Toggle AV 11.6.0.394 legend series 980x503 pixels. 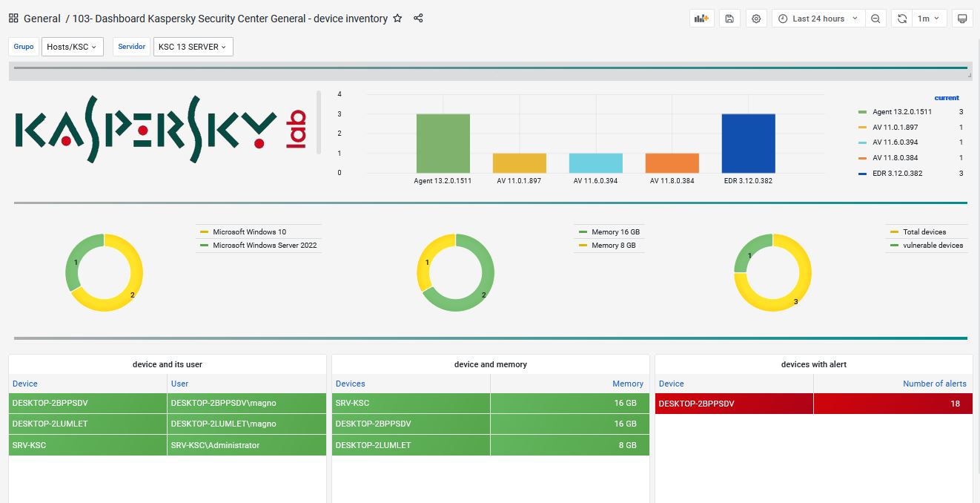pyautogui.click(x=895, y=142)
